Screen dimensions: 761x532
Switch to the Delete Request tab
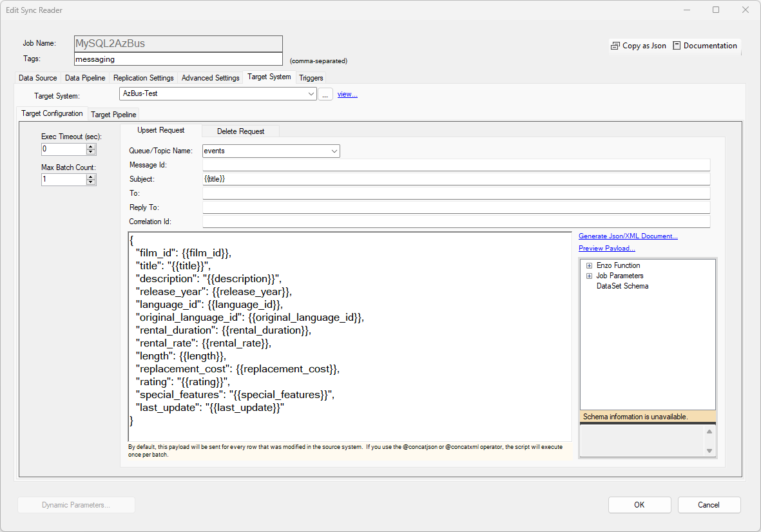[241, 131]
